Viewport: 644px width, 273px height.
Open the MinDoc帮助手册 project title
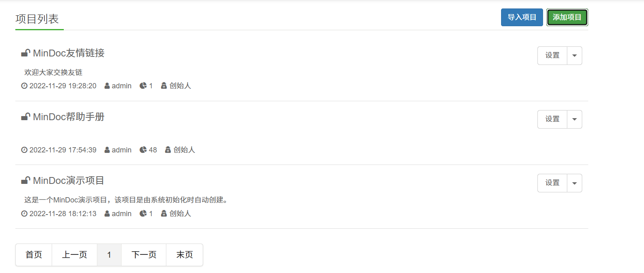(x=69, y=117)
